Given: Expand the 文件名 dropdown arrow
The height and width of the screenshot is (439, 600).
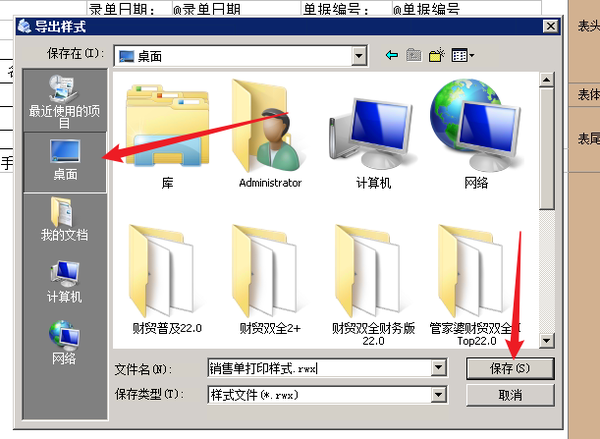Looking at the screenshot, I should (x=439, y=368).
